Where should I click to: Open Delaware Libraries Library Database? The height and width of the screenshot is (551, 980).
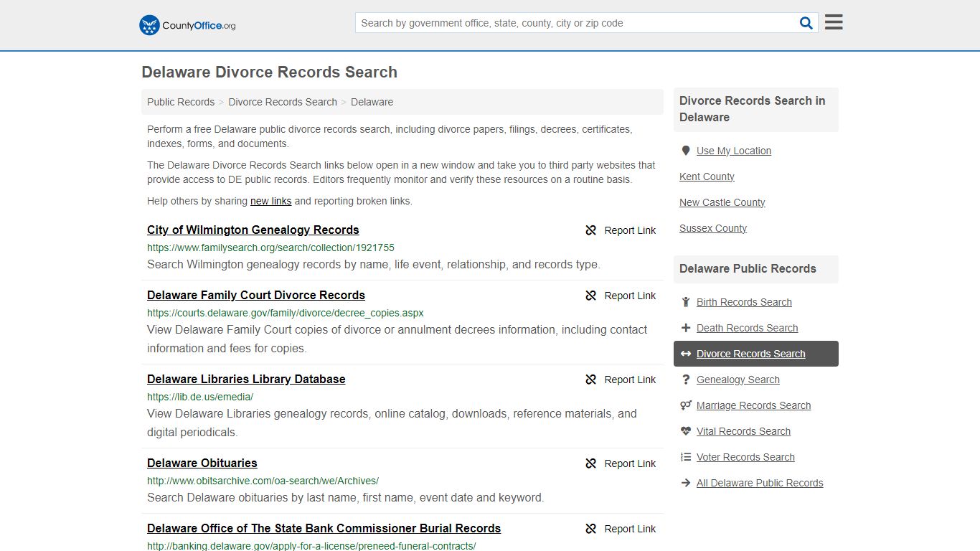246,379
